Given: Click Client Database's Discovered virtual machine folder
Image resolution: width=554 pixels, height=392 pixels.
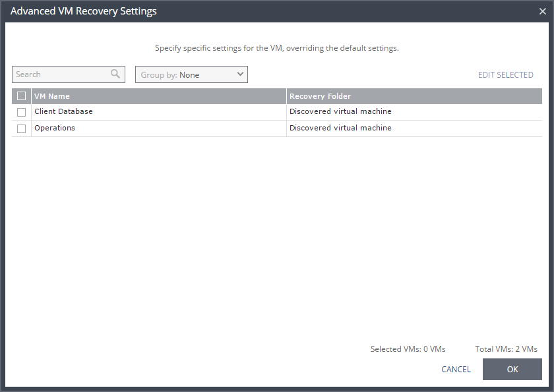Looking at the screenshot, I should pyautogui.click(x=340, y=111).
